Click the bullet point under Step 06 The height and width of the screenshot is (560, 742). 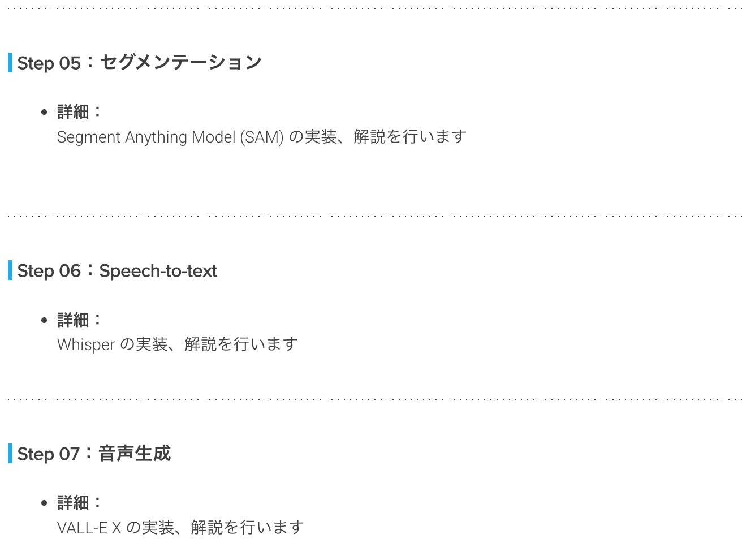click(44, 320)
